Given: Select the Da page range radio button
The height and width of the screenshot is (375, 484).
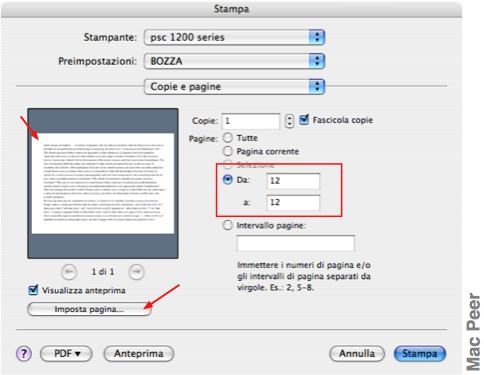Looking at the screenshot, I should pos(228,180).
